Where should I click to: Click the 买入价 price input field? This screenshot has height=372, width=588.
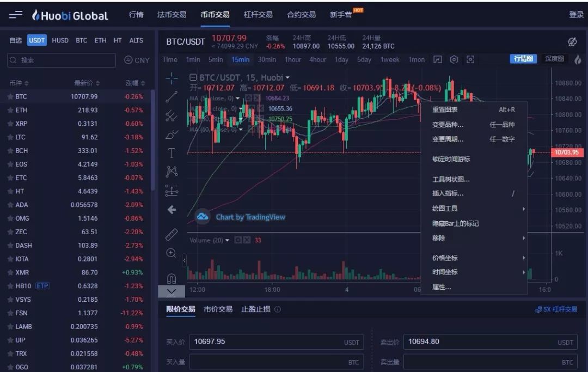coord(277,342)
